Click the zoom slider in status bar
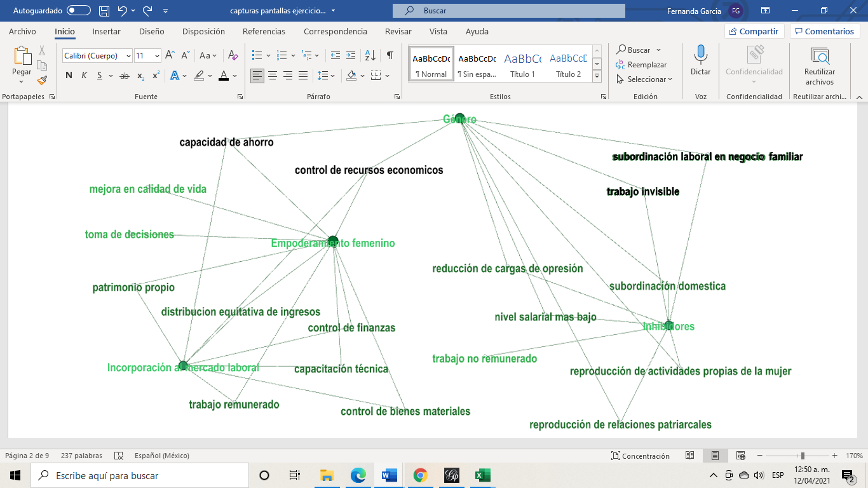This screenshot has height=488, width=868. pyautogui.click(x=803, y=456)
